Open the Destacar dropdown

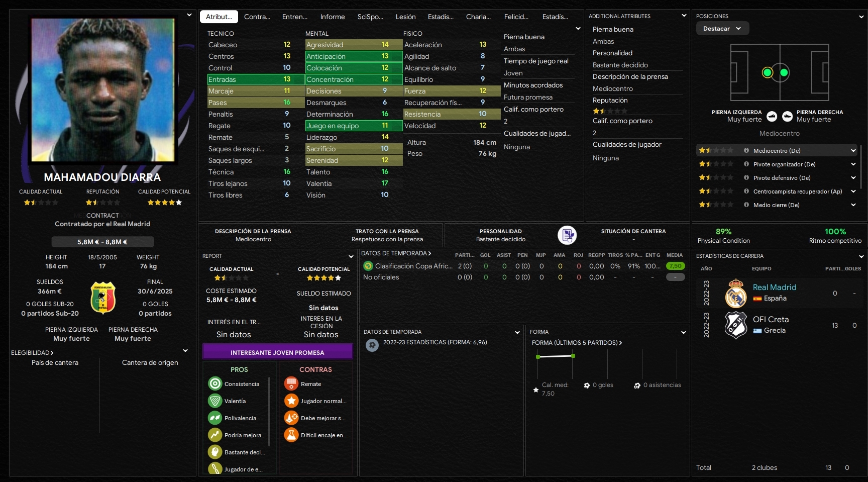tap(722, 28)
